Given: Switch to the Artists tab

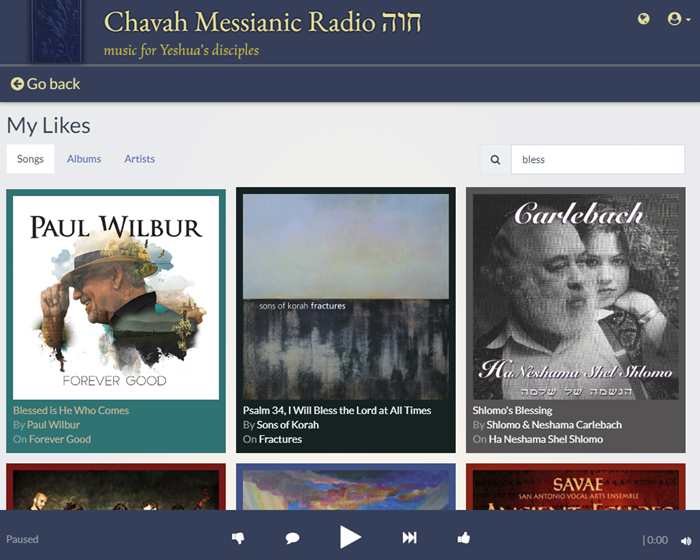Looking at the screenshot, I should coord(139,159).
